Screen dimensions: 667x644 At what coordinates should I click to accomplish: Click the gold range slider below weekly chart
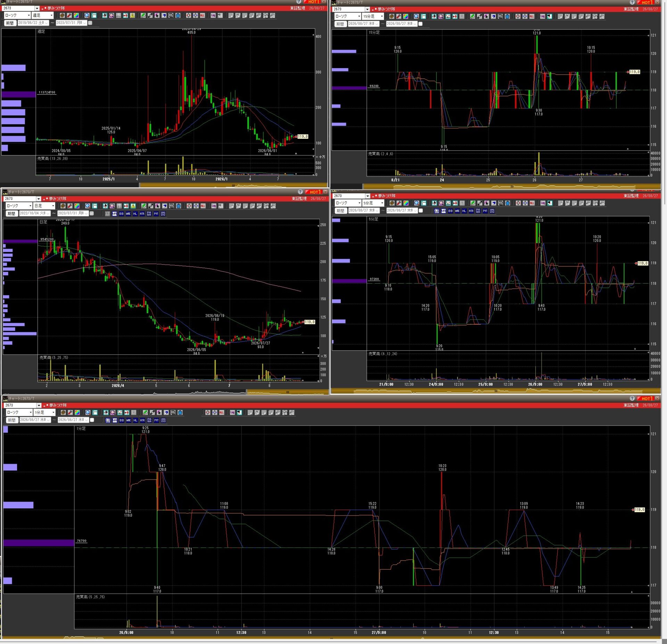(233, 185)
